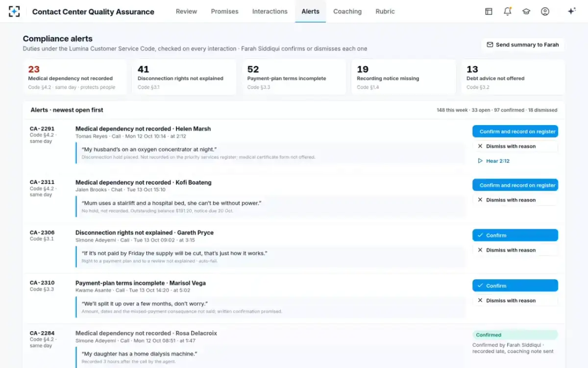Select the Disconnection rights not explained stat card
This screenshot has width=588, height=368.
tap(184, 77)
